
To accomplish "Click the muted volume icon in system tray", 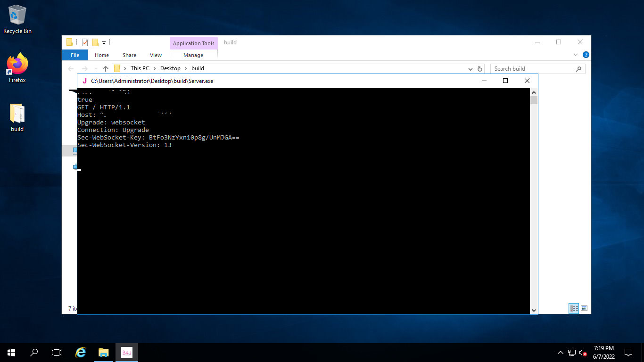I will (x=583, y=353).
